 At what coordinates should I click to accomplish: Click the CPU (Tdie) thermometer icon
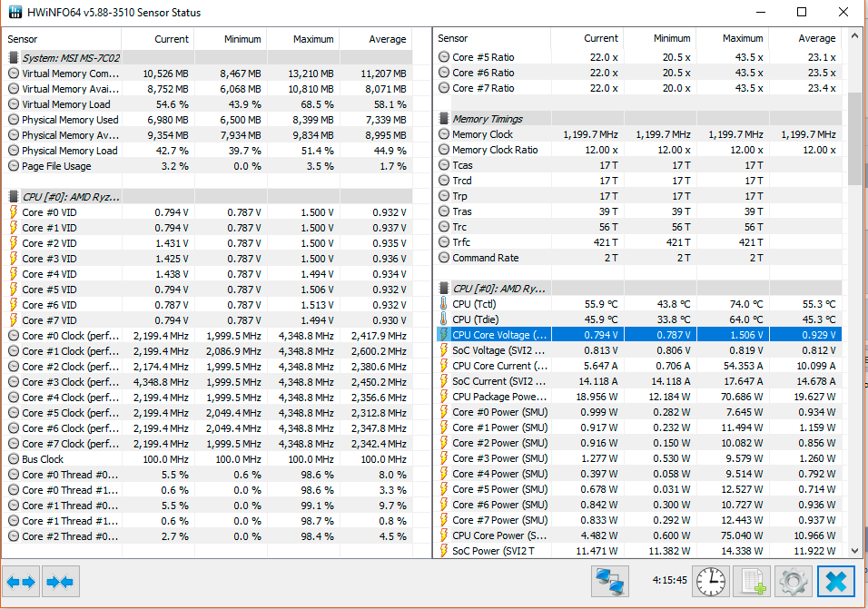click(x=443, y=319)
